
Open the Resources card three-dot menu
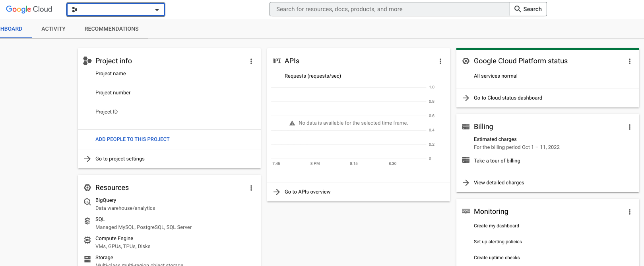(x=251, y=188)
